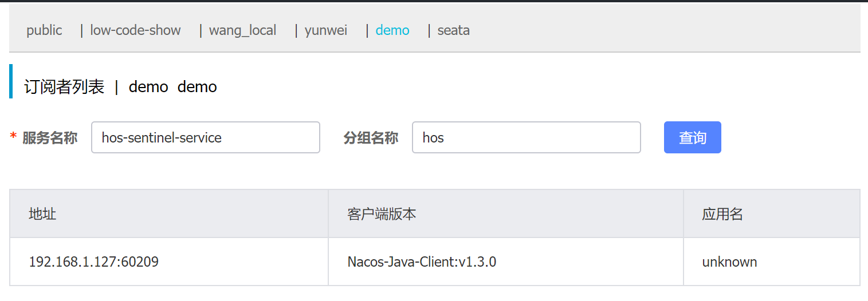This screenshot has height=301, width=868.
Task: Open the seata namespace tab
Action: pos(454,30)
